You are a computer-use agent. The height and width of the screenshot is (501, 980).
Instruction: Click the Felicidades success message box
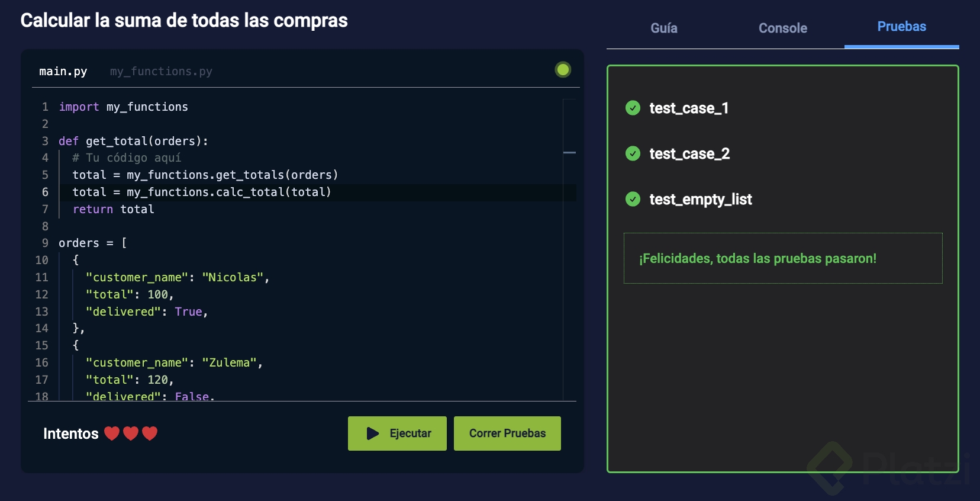tap(782, 258)
